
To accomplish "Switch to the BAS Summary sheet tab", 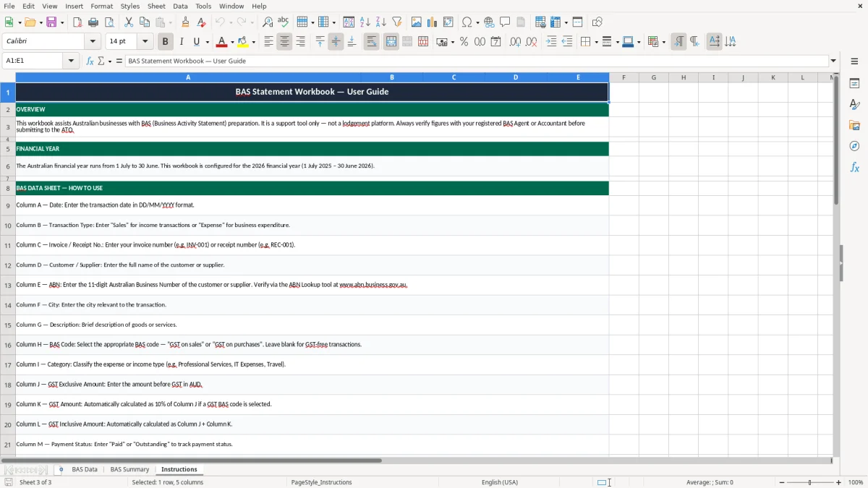I will point(129,469).
